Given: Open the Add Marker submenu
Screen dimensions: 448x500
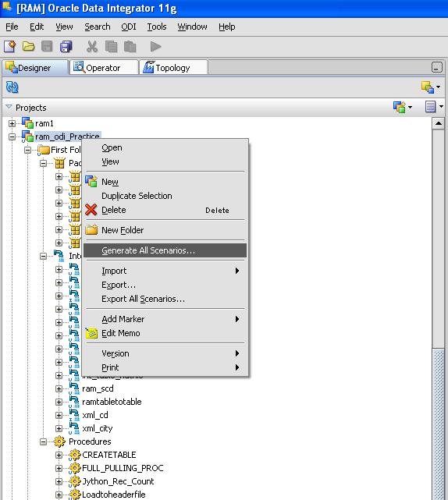Looking at the screenshot, I should pyautogui.click(x=165, y=319).
